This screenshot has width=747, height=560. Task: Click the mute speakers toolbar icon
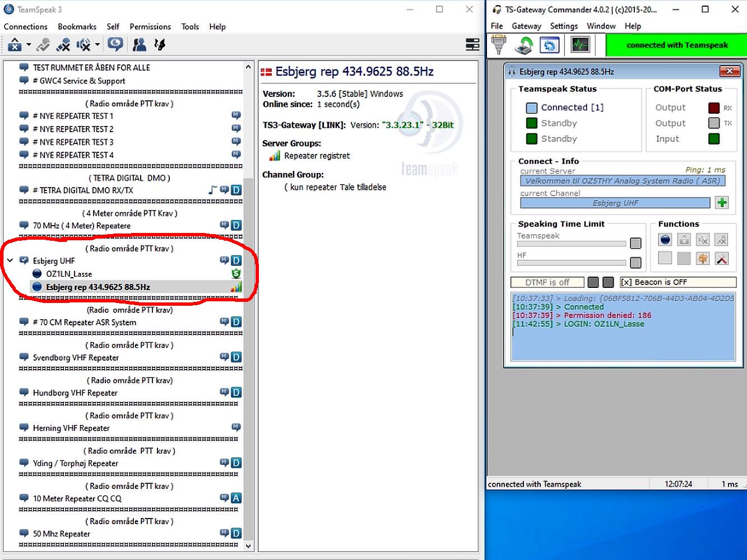tap(83, 44)
